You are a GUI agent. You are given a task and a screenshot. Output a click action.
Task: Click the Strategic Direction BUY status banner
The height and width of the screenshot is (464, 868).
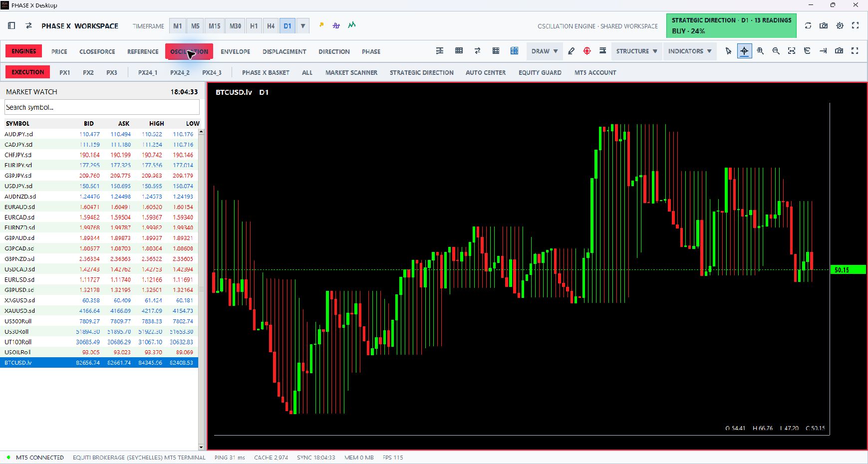(x=731, y=25)
